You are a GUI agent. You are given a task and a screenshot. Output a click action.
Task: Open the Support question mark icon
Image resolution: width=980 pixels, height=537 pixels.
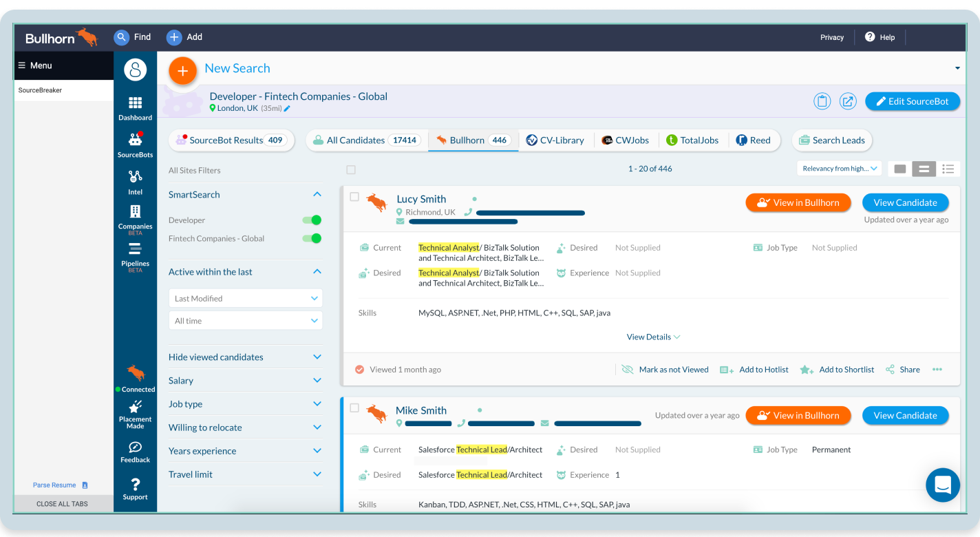click(x=135, y=489)
